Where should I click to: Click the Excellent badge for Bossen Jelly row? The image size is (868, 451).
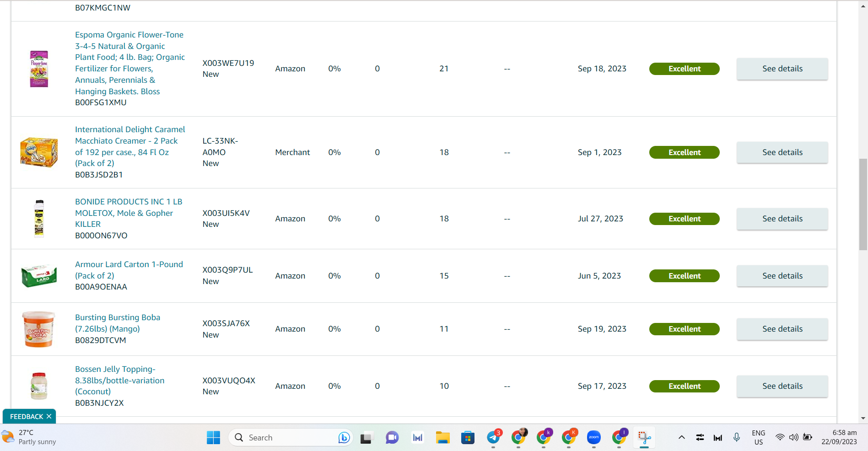684,386
